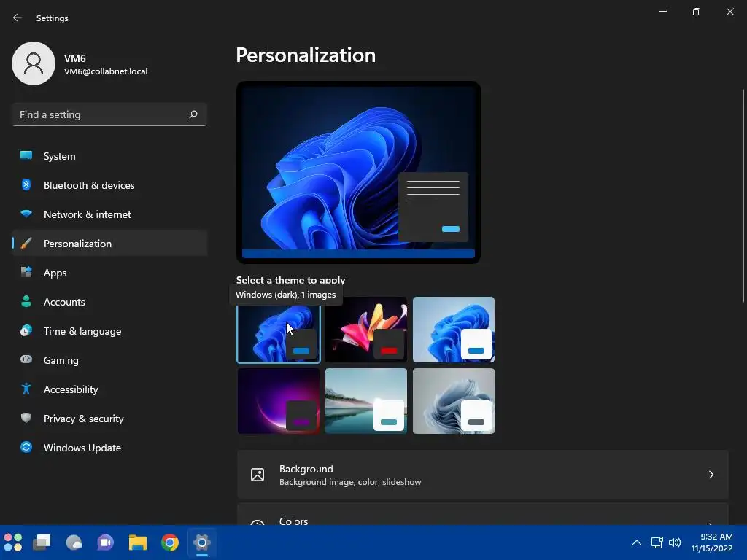Open Task View on the taskbar
Screen dimensions: 747x560
click(42, 542)
